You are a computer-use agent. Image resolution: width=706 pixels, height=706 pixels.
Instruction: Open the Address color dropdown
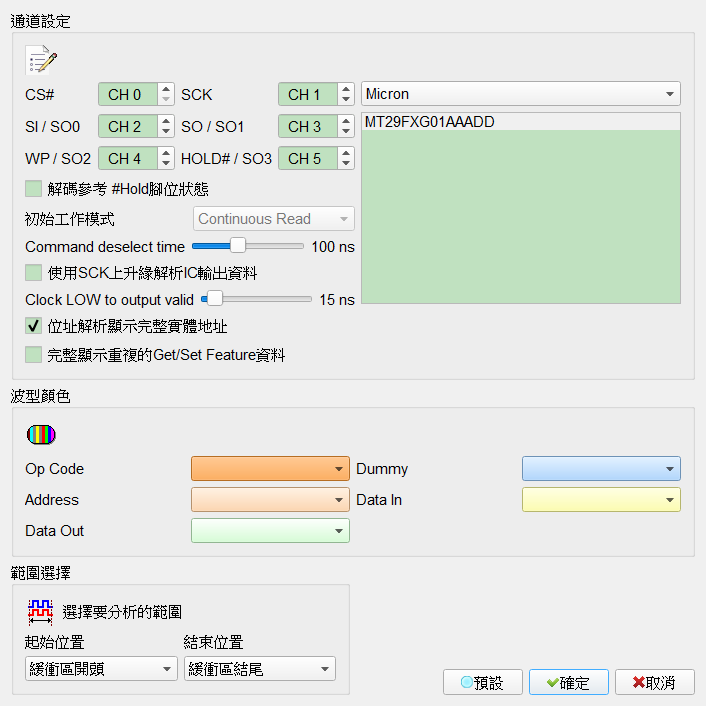[x=270, y=500]
